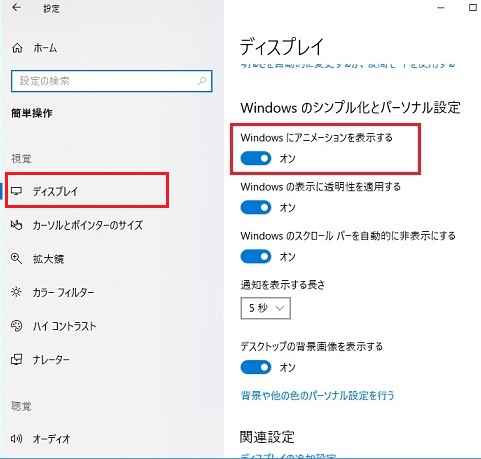This screenshot has height=459, width=481.
Task: Click the 通知を表示する長さ label
Action: [283, 285]
